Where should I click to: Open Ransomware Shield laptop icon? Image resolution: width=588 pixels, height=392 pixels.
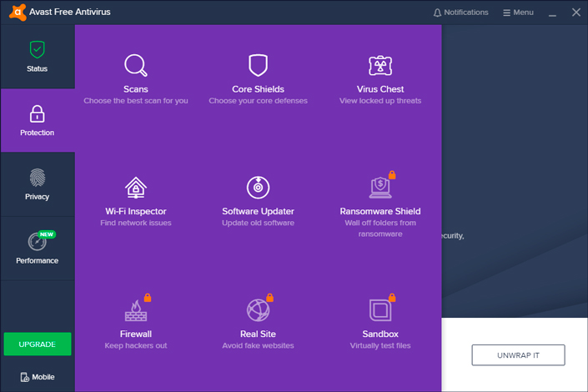click(380, 188)
